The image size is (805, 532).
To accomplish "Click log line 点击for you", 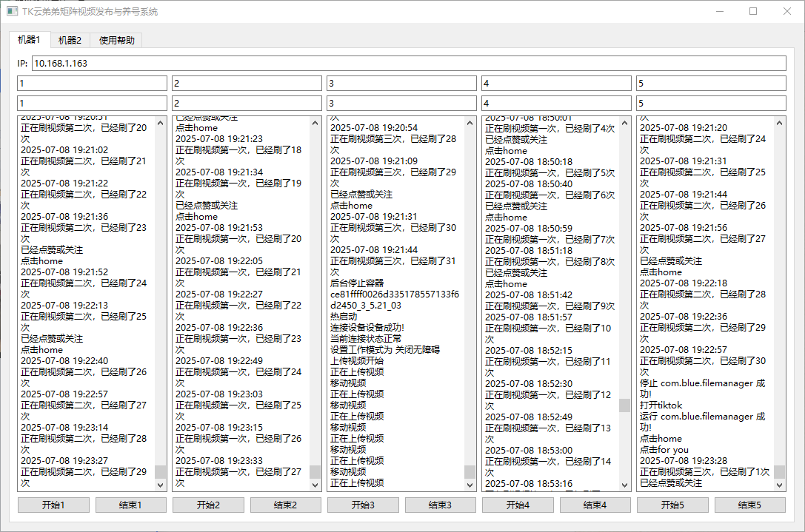I will (x=664, y=449).
